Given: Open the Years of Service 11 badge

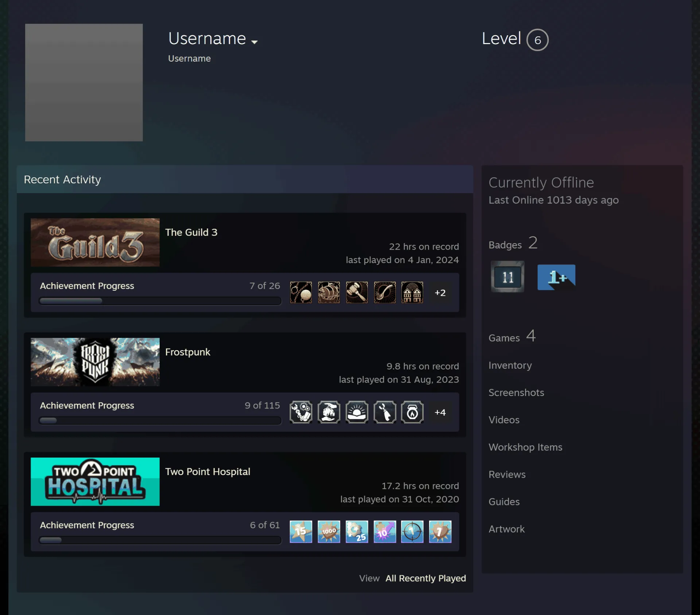Looking at the screenshot, I should tap(507, 277).
